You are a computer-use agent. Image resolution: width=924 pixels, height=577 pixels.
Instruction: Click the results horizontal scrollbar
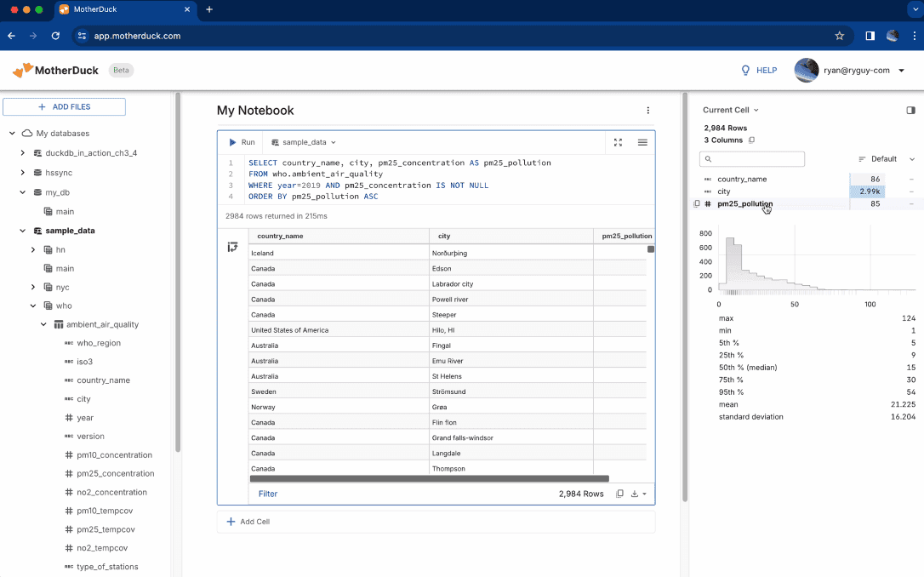pos(429,479)
